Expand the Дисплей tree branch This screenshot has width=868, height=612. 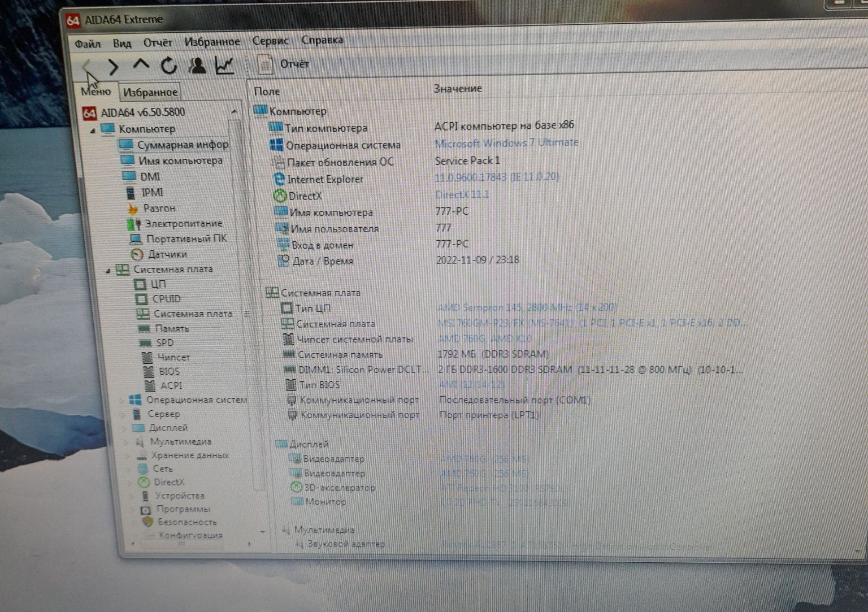124,428
